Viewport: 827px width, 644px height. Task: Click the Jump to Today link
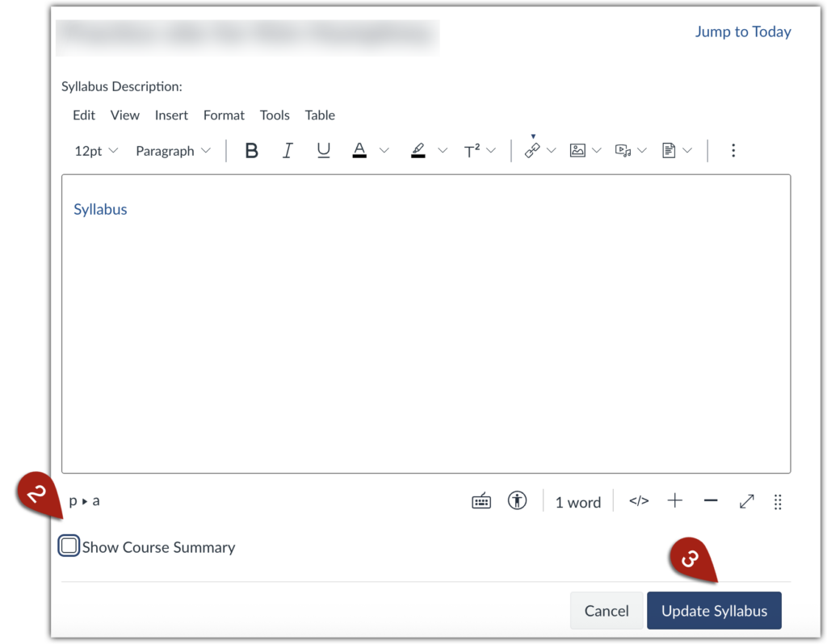(743, 31)
